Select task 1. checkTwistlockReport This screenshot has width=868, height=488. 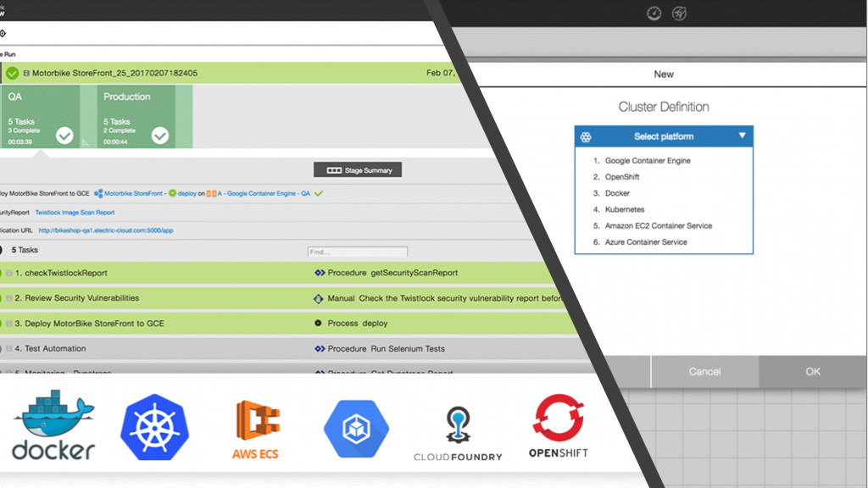[x=66, y=273]
